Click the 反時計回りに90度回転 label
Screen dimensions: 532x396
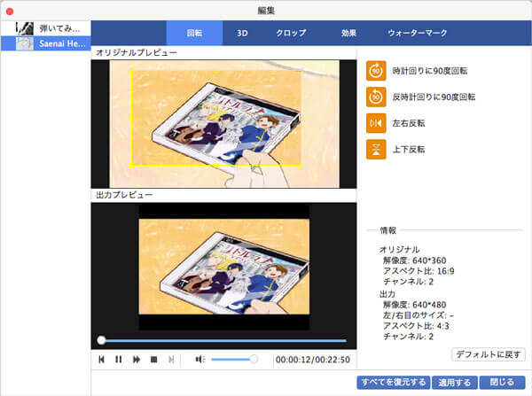(x=434, y=97)
